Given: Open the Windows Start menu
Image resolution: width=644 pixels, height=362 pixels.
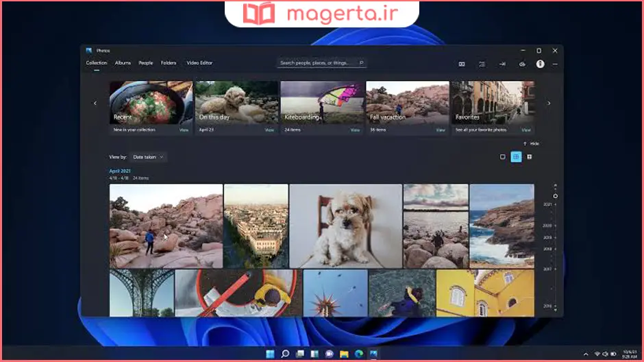Looking at the screenshot, I should (x=270, y=354).
